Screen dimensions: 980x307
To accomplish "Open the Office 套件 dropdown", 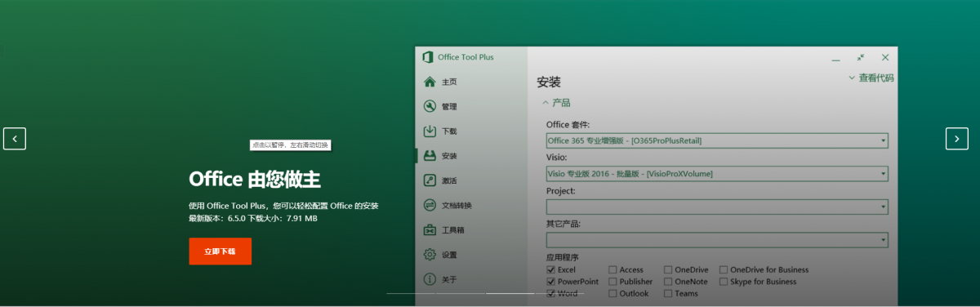I will 717,140.
